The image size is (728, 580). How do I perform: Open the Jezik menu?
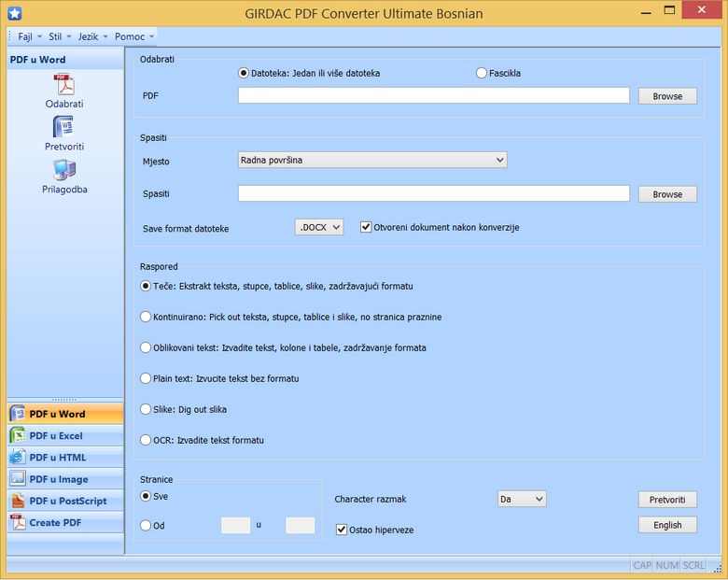(x=91, y=36)
